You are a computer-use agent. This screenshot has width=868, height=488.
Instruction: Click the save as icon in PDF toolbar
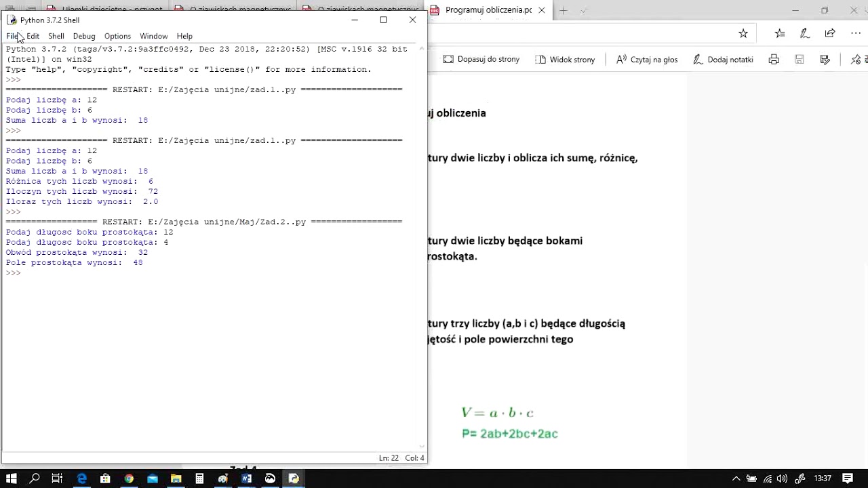coord(825,60)
